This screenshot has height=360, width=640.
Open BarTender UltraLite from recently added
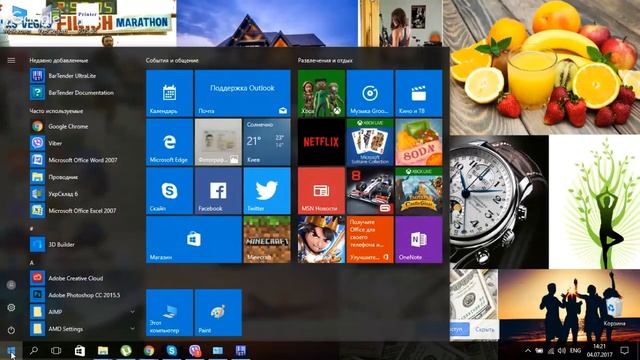point(83,76)
